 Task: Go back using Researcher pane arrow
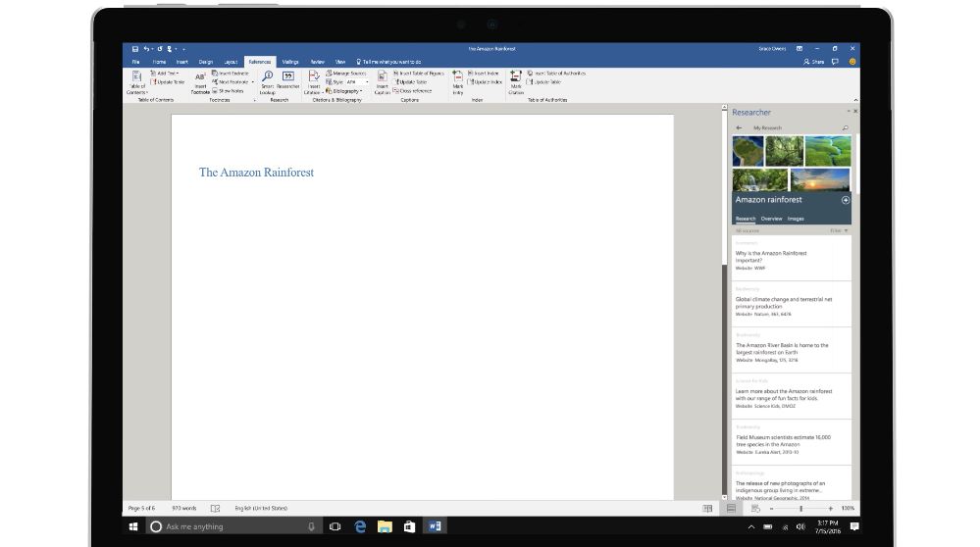point(739,128)
